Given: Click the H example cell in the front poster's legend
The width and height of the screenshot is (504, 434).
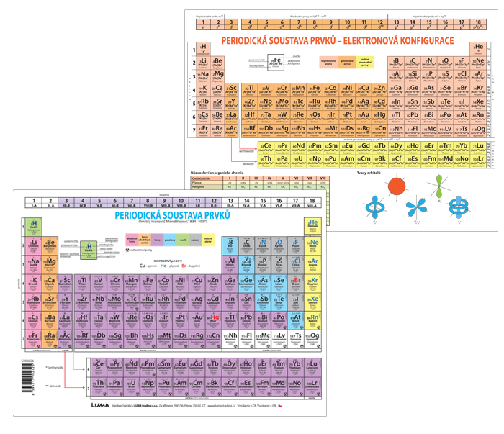Looking at the screenshot, I should click(89, 250).
